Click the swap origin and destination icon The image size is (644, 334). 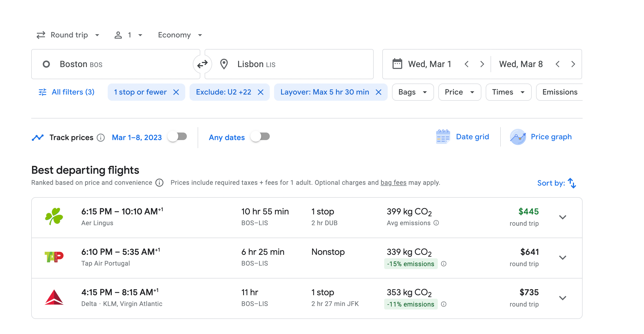tap(202, 64)
